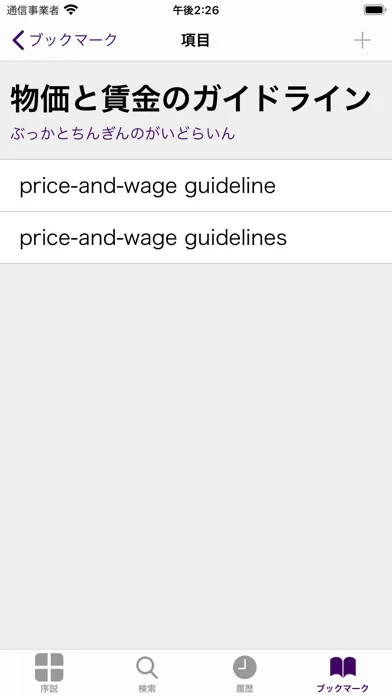Tap the plus add icon
This screenshot has height=696, width=392.
[x=362, y=41]
